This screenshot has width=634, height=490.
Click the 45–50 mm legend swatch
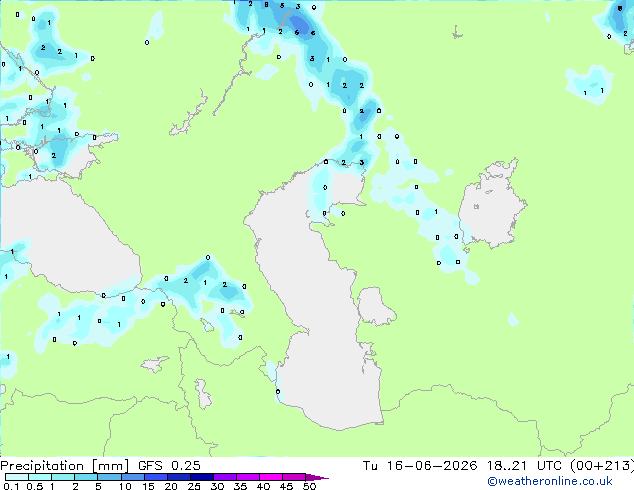click(x=294, y=477)
